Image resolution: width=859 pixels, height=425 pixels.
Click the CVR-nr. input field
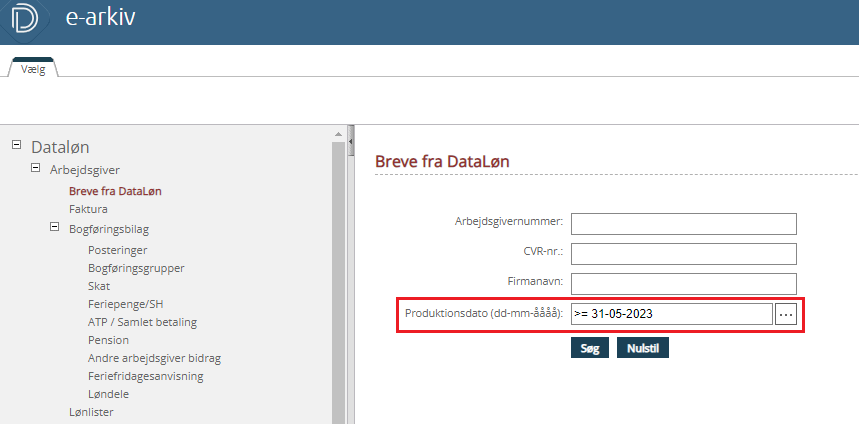[x=684, y=254]
